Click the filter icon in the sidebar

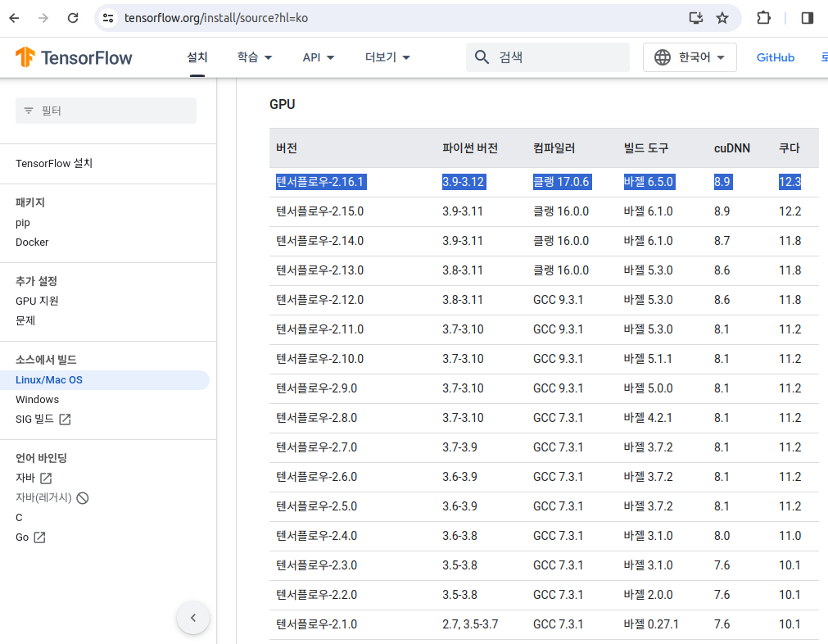[29, 111]
